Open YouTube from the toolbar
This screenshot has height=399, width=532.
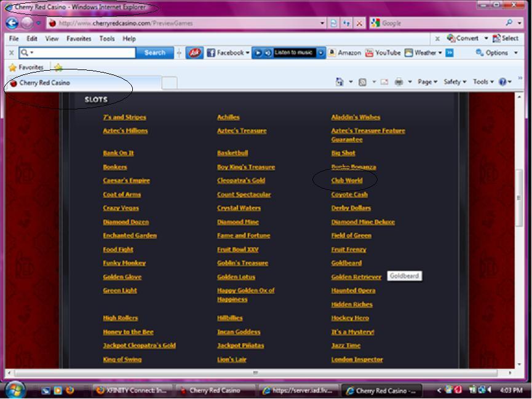tap(383, 53)
